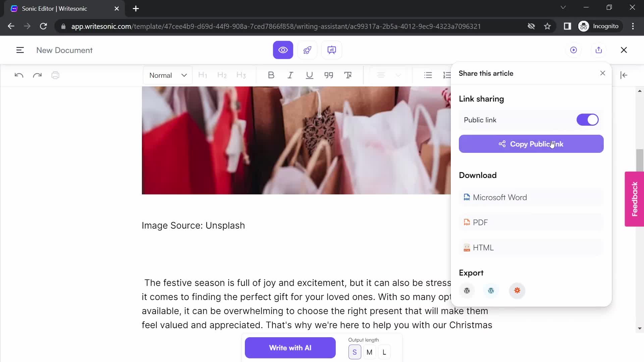Viewport: 644px width, 362px height.
Task: Click the print icon in toolbar
Action: (55, 75)
